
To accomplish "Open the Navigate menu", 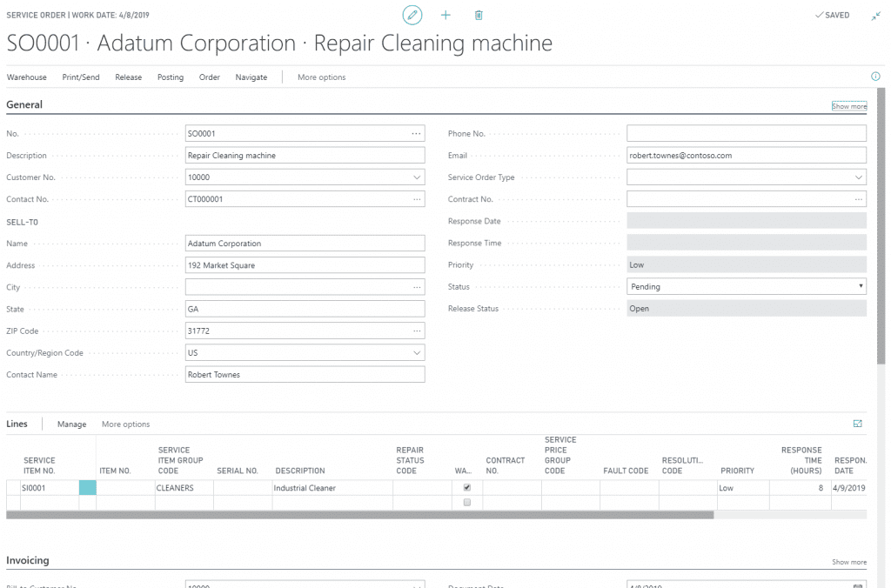I will click(251, 77).
